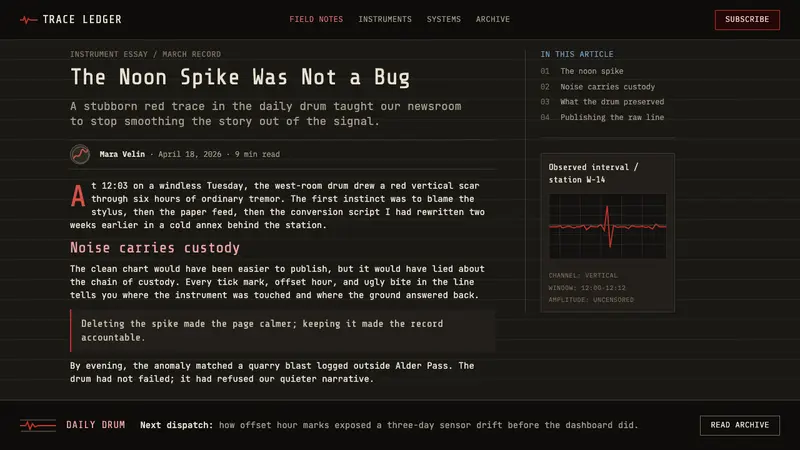Click the article title 'The Noon Spike Was Not a Bug'
Viewport: 800px width, 450px height.
(240, 78)
